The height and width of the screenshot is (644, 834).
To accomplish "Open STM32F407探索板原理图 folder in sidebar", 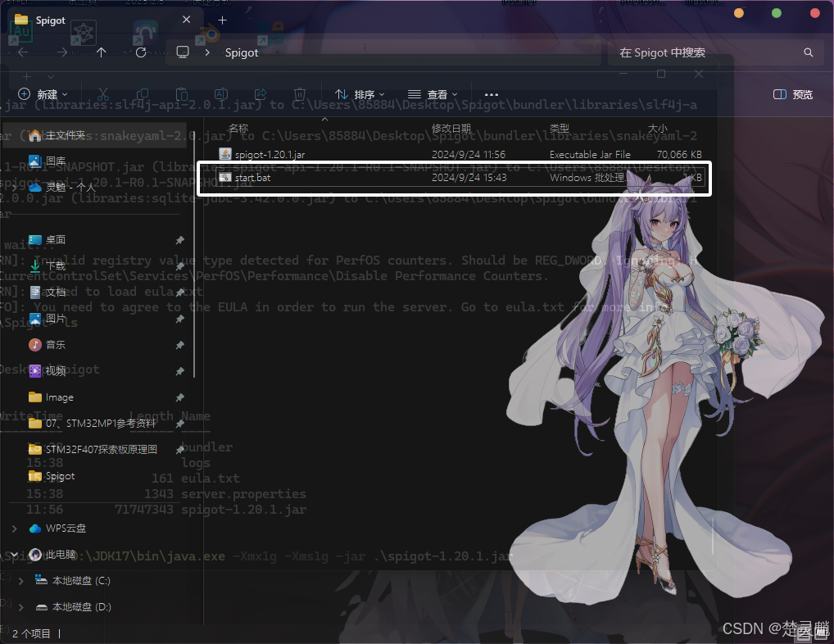I will 93,449.
